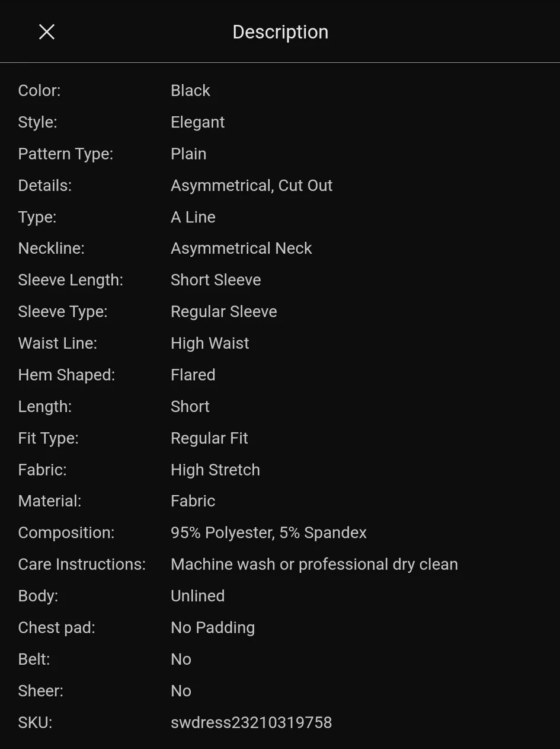Click the Regular Sleeve type value

click(x=223, y=311)
